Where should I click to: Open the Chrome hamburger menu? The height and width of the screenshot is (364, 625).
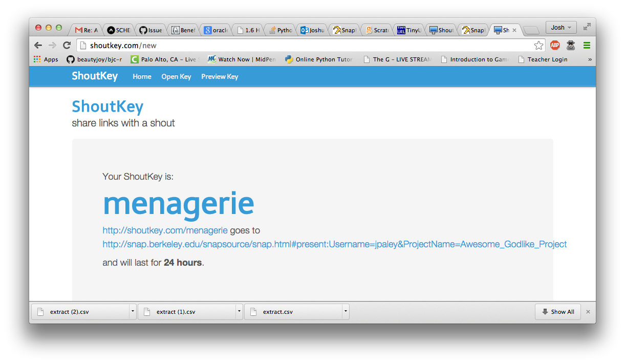[587, 45]
